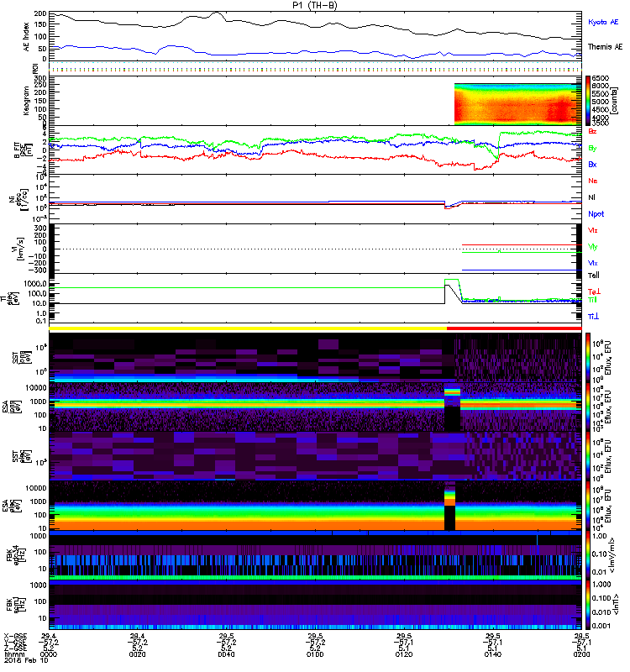Click the FBK scm1 [Hz] axis label
This screenshot has height=672, width=630.
pyautogui.click(x=17, y=604)
